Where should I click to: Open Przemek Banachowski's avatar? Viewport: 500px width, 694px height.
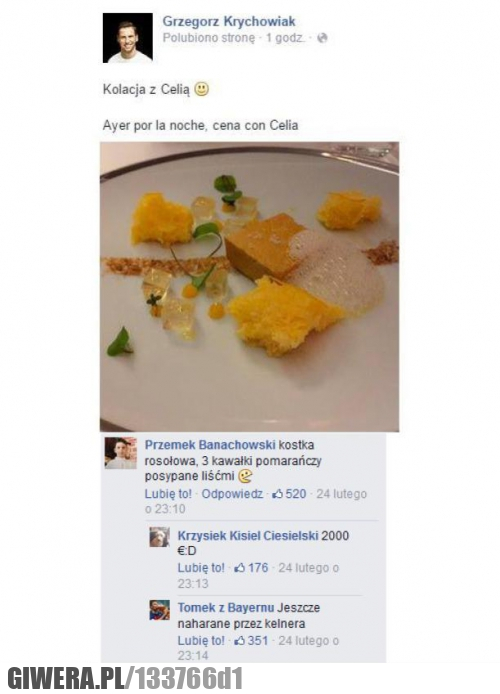click(121, 453)
